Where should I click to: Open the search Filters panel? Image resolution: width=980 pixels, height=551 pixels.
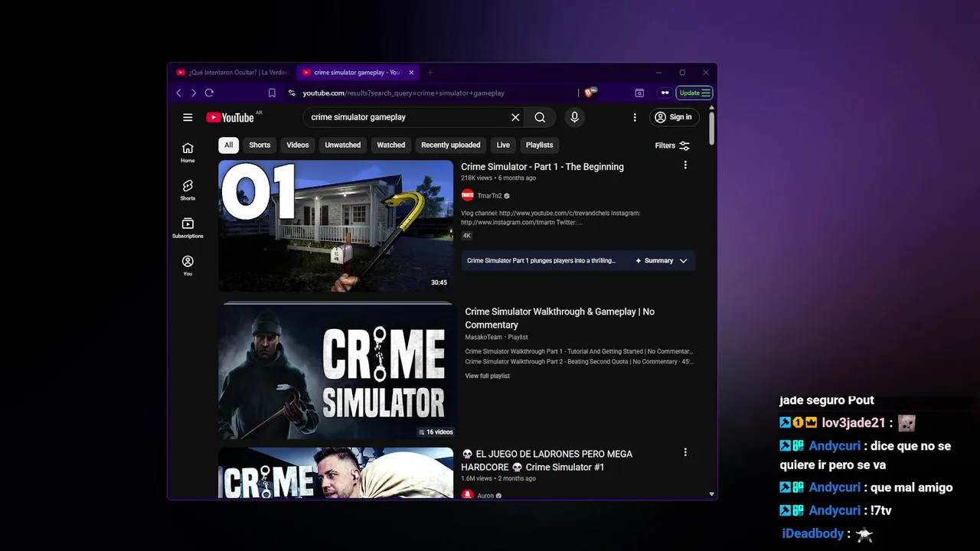tap(672, 145)
